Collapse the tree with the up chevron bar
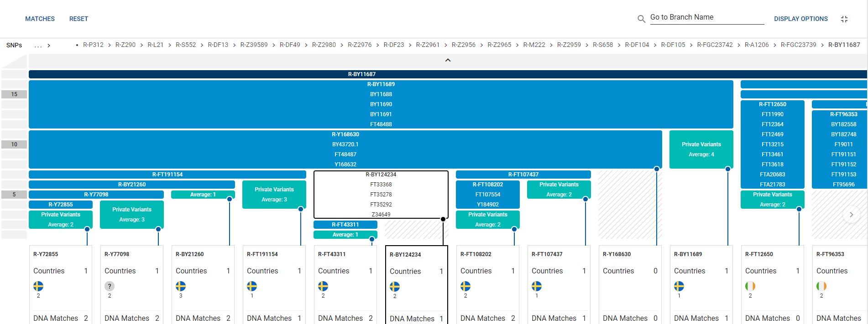The image size is (868, 324). (448, 60)
